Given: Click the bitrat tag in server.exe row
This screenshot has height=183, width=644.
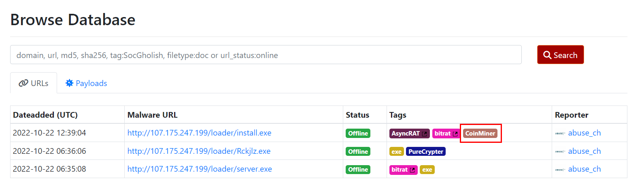Looking at the screenshot, I should pyautogui.click(x=403, y=170).
